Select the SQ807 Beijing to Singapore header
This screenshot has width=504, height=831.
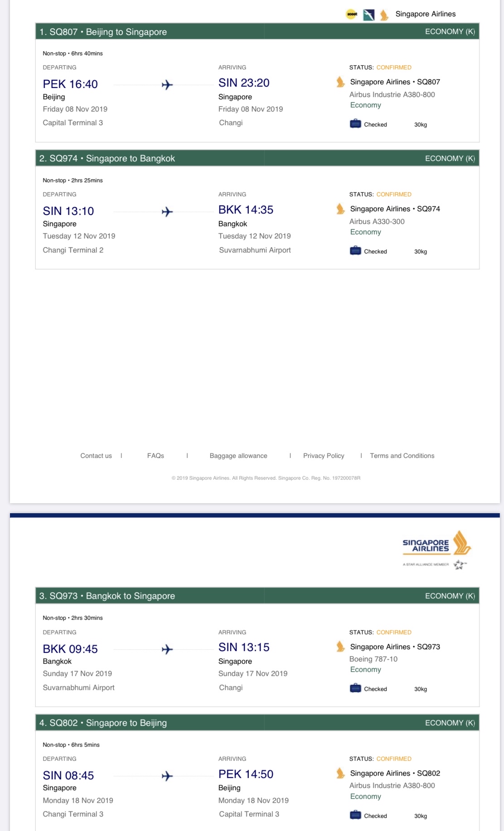point(103,32)
